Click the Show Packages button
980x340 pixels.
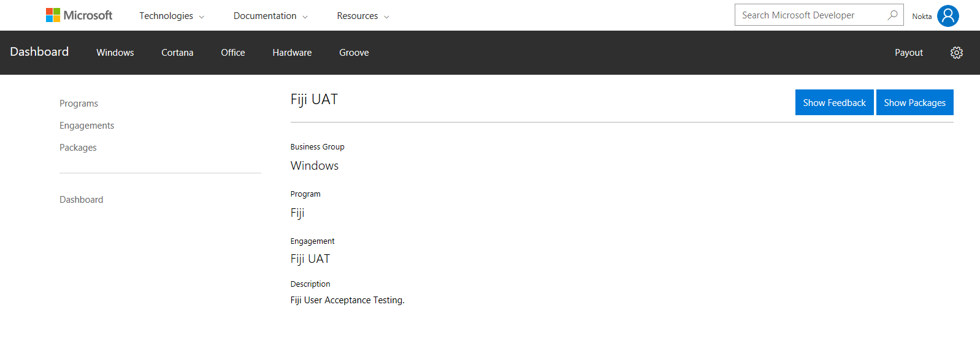(914, 102)
